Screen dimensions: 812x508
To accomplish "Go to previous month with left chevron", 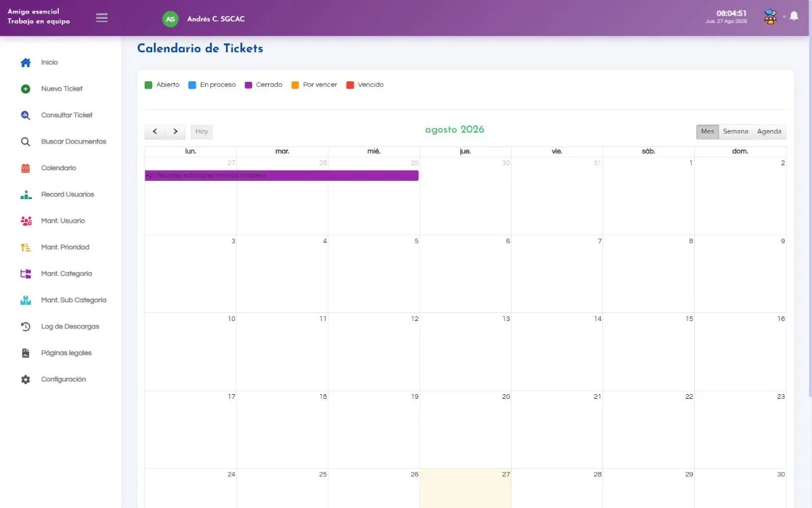I will (x=155, y=131).
